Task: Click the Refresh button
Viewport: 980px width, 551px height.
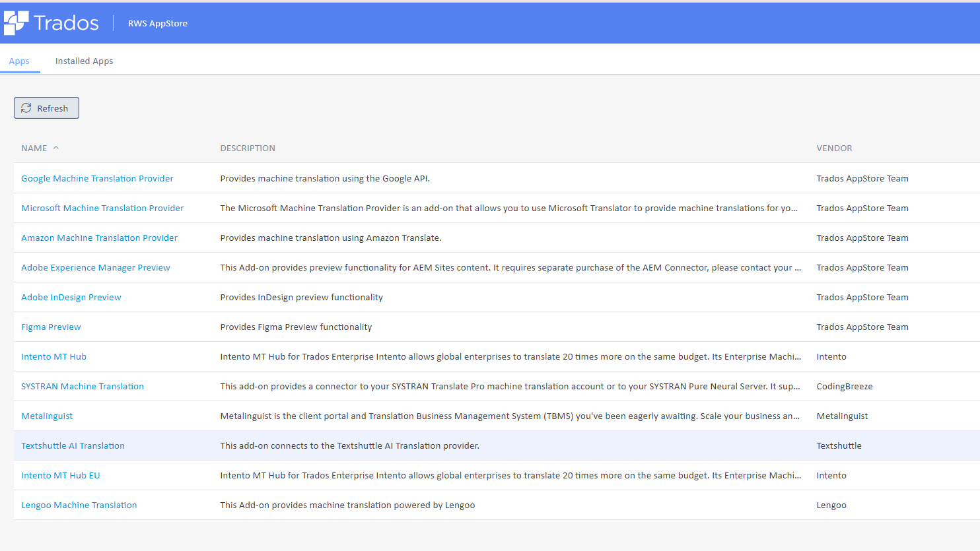Action: pyautogui.click(x=46, y=108)
